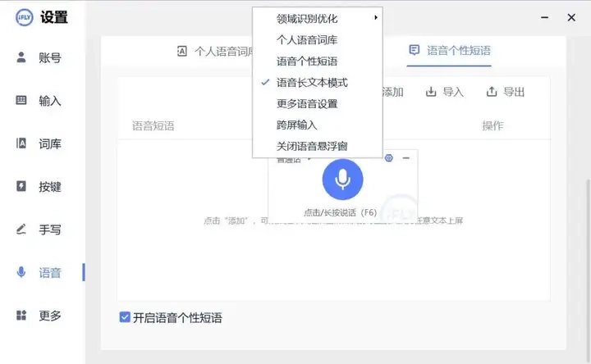Click the 导出 export button
591x364 pixels.
[505, 92]
